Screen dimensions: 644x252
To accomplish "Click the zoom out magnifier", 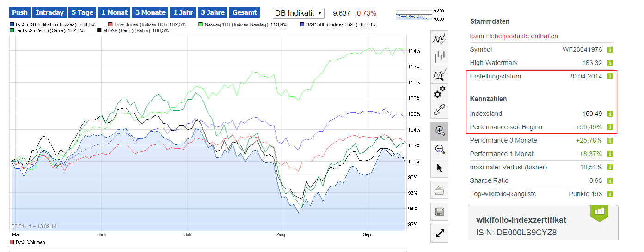I will tap(440, 149).
